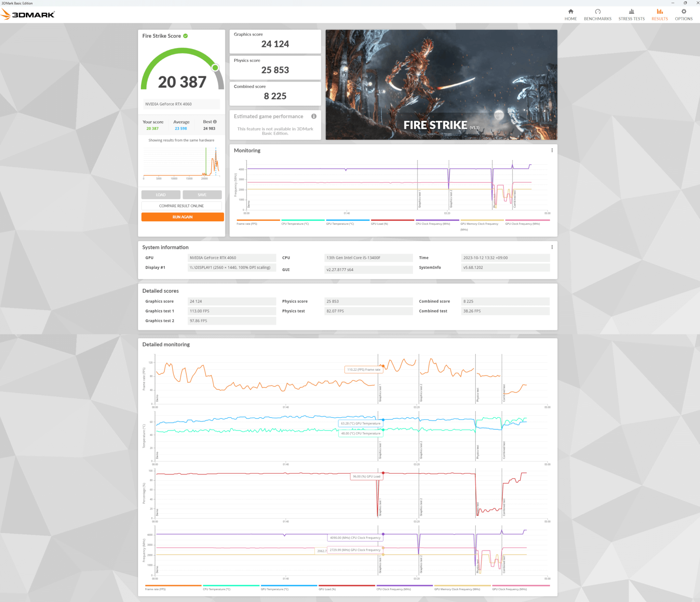Image resolution: width=700 pixels, height=602 pixels.
Task: Toggle GPU Clock Frequency legend in Monitoring
Action: [x=527, y=222]
